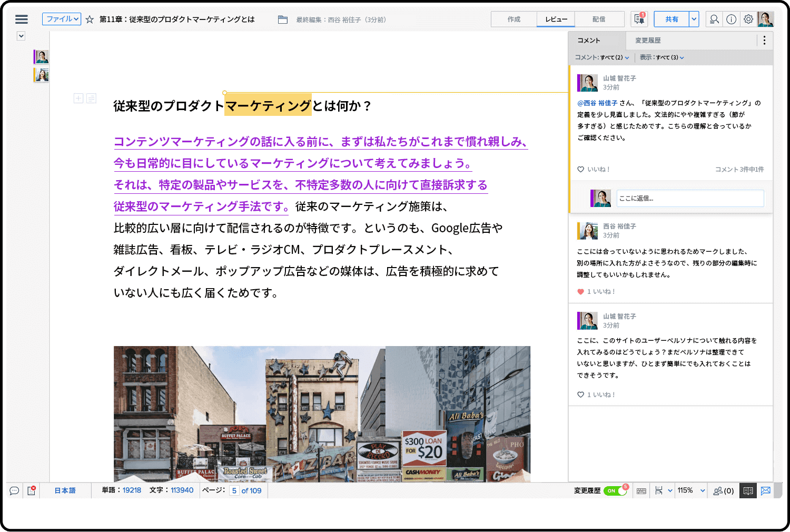Open the user profile avatar at top right
The width and height of the screenshot is (790, 532).
(x=766, y=19)
